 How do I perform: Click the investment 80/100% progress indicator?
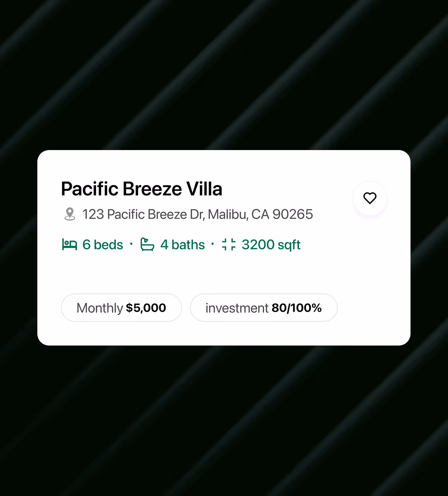coord(264,308)
